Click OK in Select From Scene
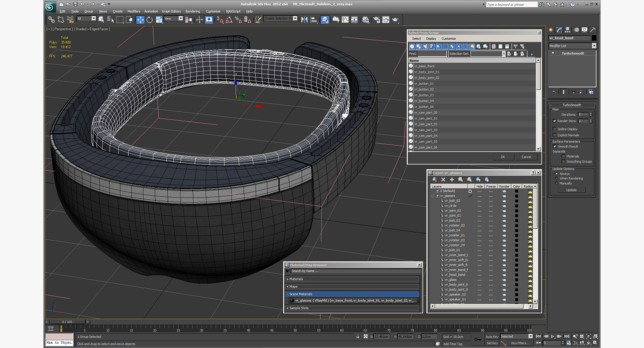This screenshot has height=348, width=644. [503, 157]
